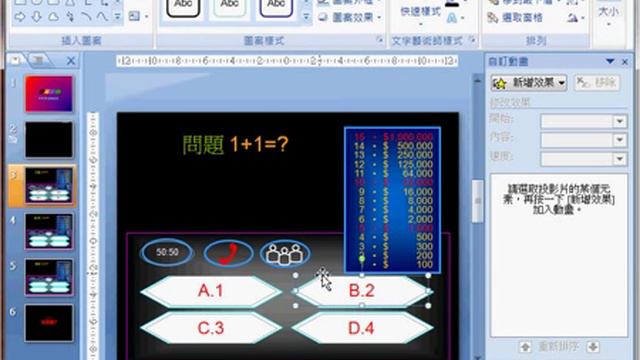Open the rotate dropdown in 排列 group

(x=576, y=18)
